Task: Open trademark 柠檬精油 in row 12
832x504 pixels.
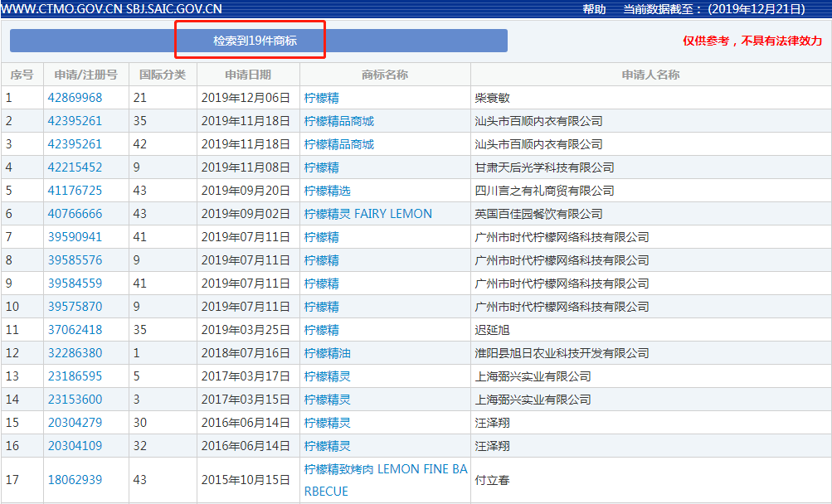Action: click(x=324, y=352)
